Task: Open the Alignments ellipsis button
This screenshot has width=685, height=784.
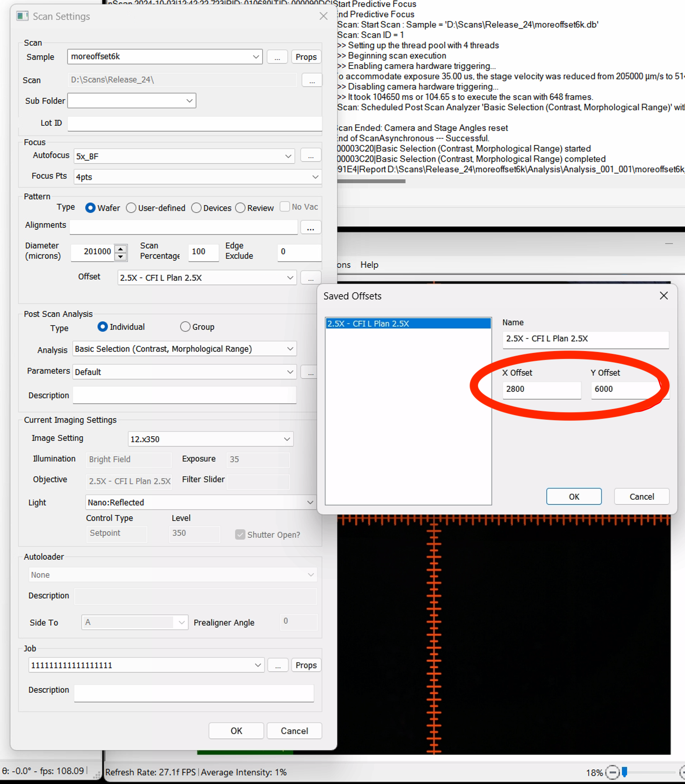Action: pos(311,228)
